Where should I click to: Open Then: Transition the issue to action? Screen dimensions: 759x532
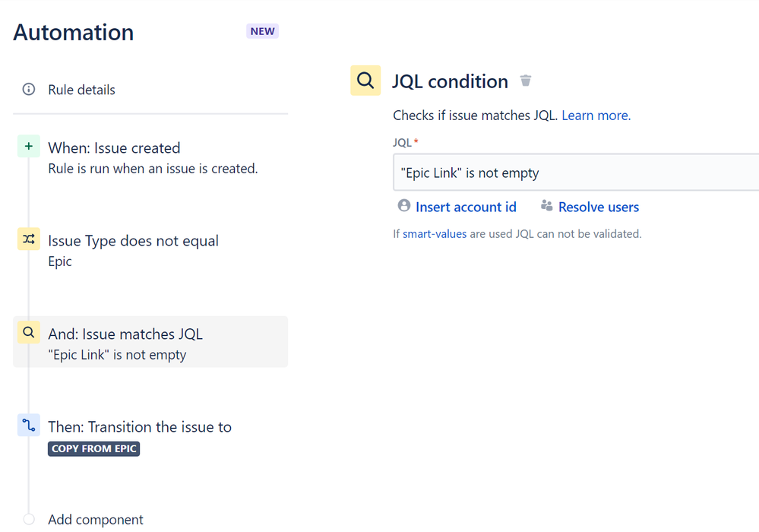(140, 427)
